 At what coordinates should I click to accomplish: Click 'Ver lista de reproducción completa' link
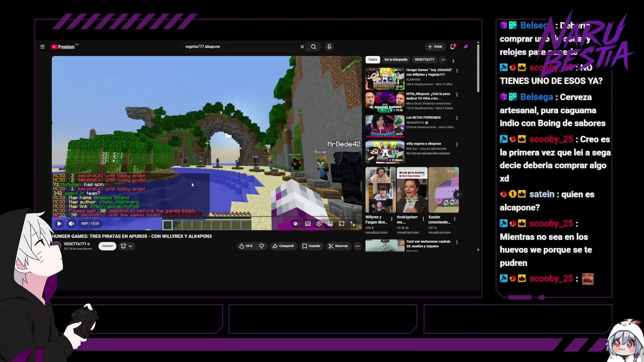tap(428, 153)
